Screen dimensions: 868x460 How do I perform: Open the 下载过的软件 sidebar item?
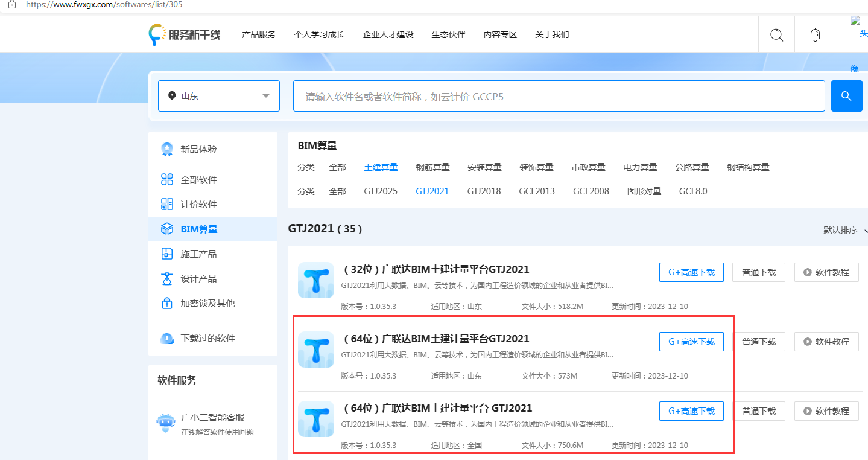tap(213, 338)
